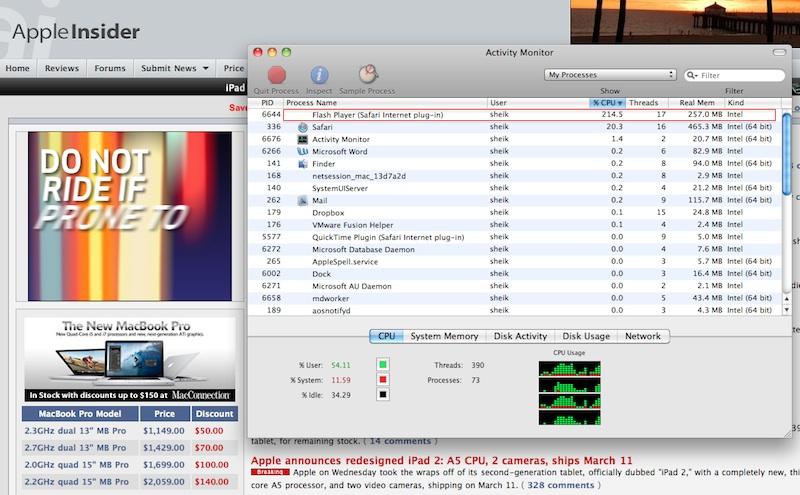The image size is (800, 495).
Task: Click the Activity Monitor process icon
Action: point(303,139)
